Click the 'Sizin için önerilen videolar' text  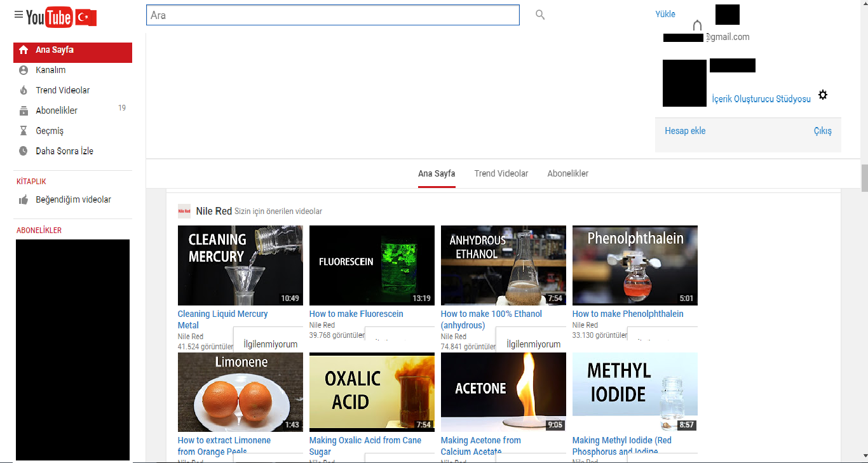278,211
